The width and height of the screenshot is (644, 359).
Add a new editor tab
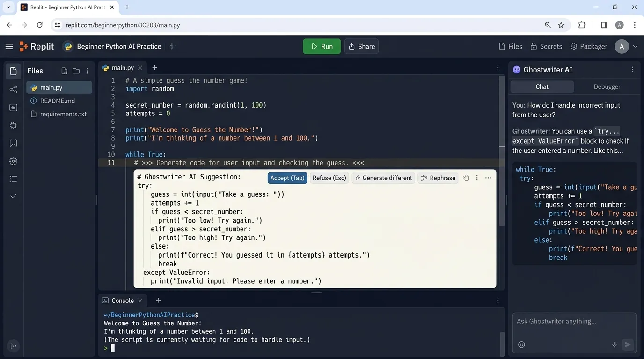click(x=155, y=68)
